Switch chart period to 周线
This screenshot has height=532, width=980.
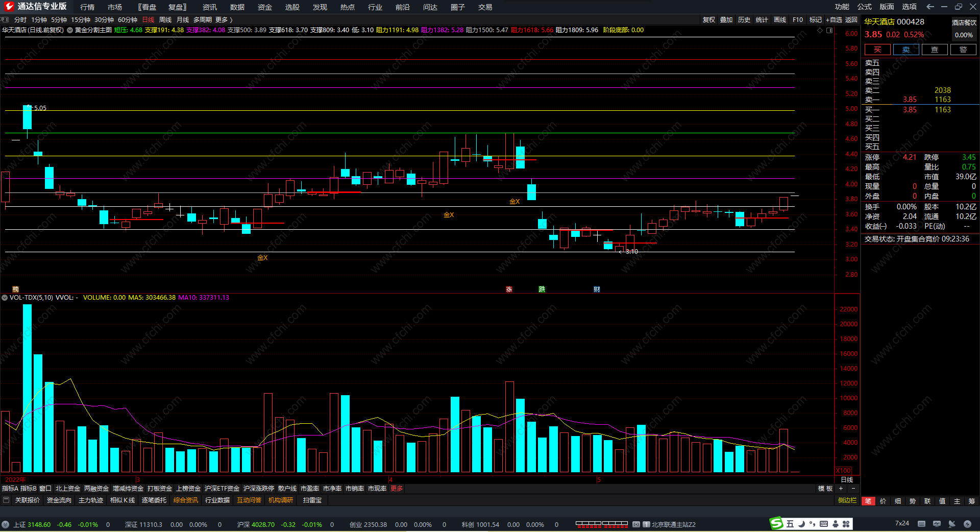click(x=165, y=19)
